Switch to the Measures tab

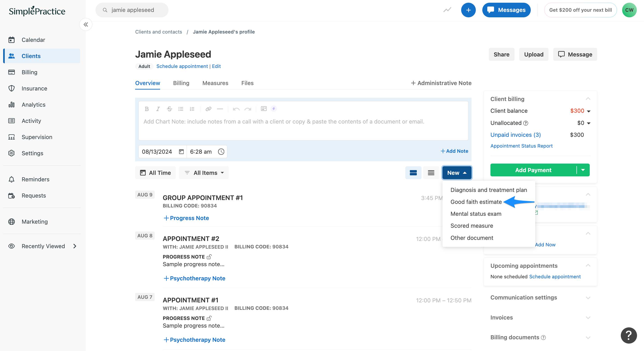click(215, 83)
